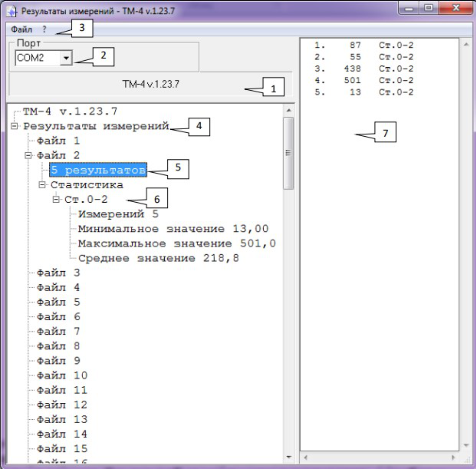Click the tree vertical scrollbar thumb

click(288, 153)
